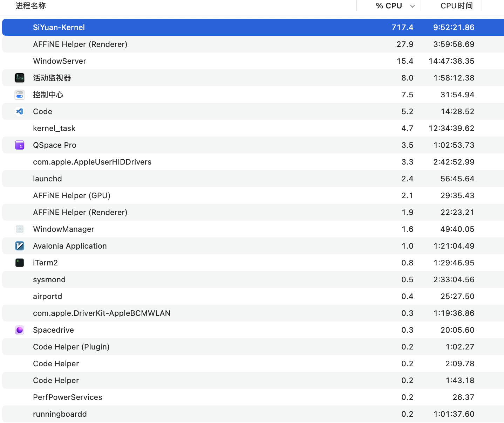Image resolution: width=504 pixels, height=423 pixels.
Task: Select the com.apple.AppleUserHIDDrivers process name
Action: coord(92,162)
